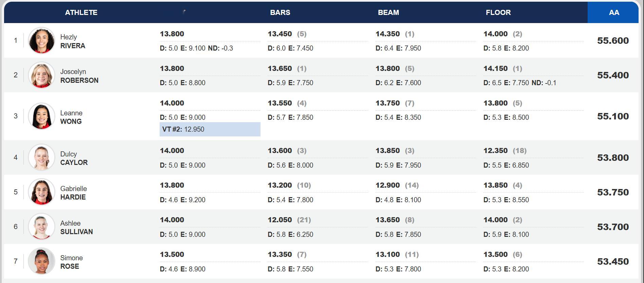Sort results by the AA column

[x=613, y=13]
